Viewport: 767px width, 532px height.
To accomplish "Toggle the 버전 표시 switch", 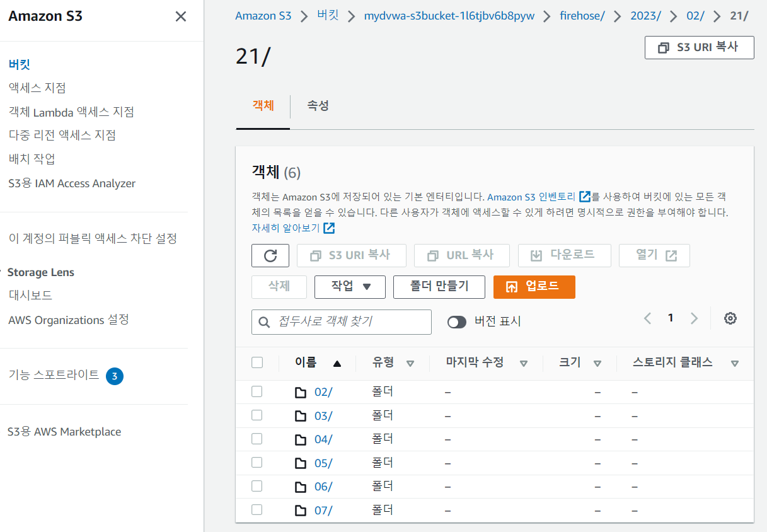I will [457, 321].
